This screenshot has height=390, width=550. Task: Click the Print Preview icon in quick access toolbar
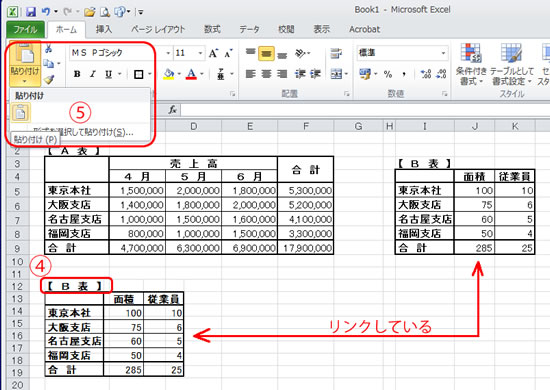coord(105,12)
